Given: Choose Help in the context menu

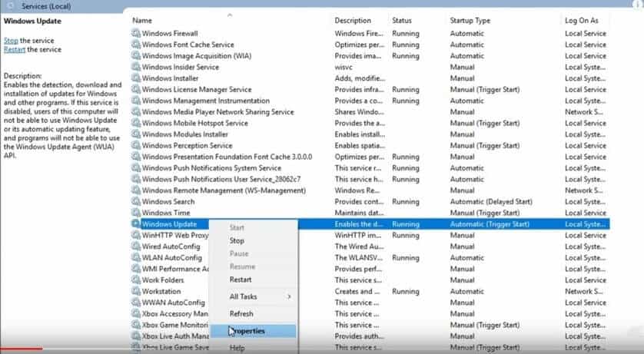Looking at the screenshot, I should (237, 348).
